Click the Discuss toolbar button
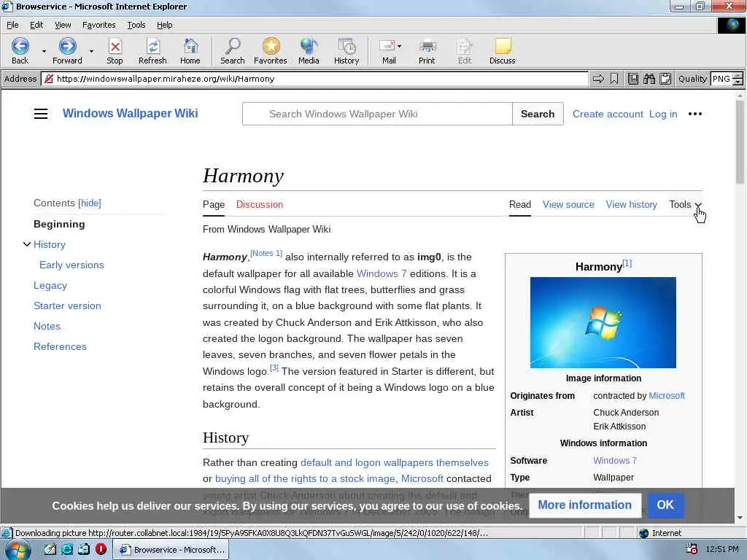Image resolution: width=747 pixels, height=560 pixels. (x=503, y=50)
